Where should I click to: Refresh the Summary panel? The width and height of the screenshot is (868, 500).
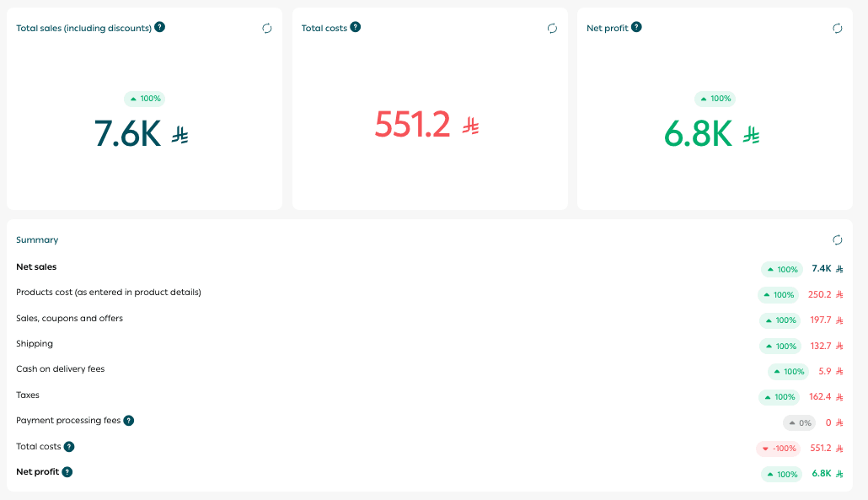pos(837,240)
